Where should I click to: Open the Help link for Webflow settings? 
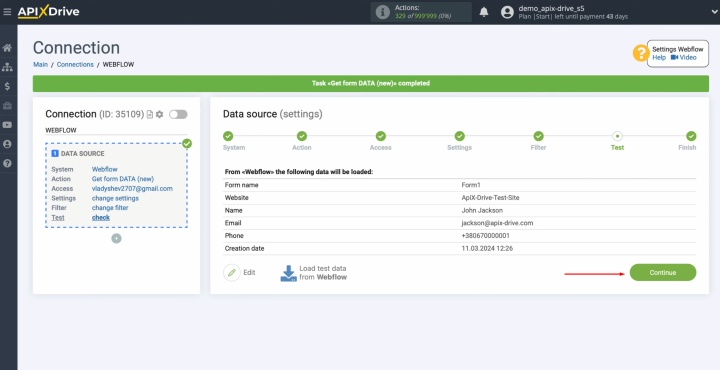click(x=659, y=57)
